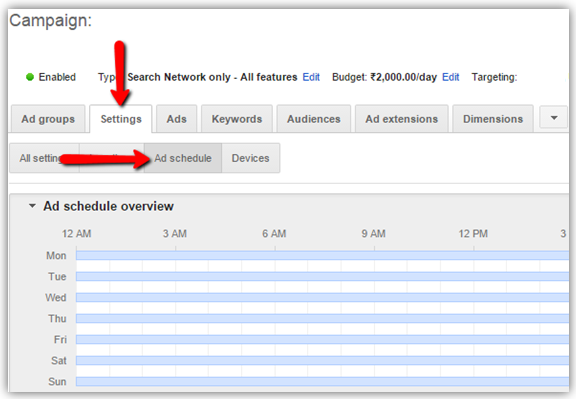Viewport: 576px width, 399px height.
Task: Open the Devices sub-tab
Action: [251, 158]
